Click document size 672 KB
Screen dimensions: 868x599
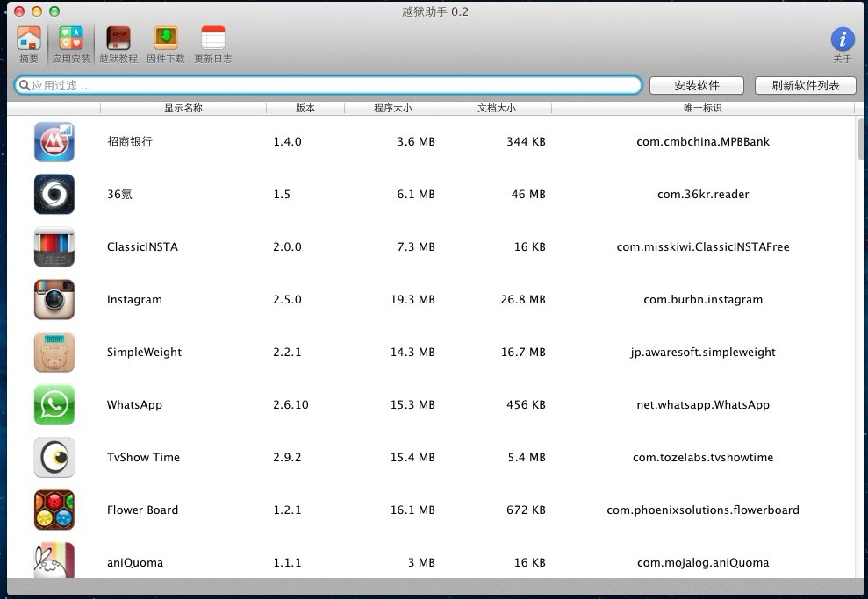(526, 510)
